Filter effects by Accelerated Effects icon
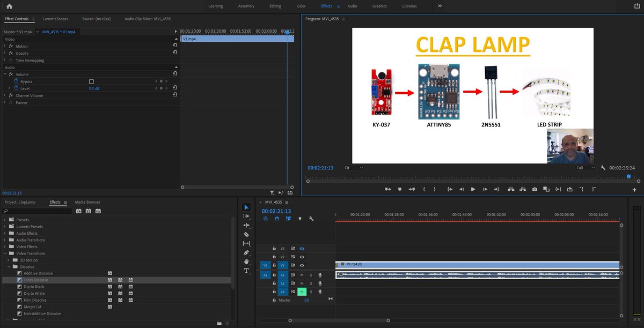Image resolution: width=644 pixels, height=328 pixels. coord(79,211)
